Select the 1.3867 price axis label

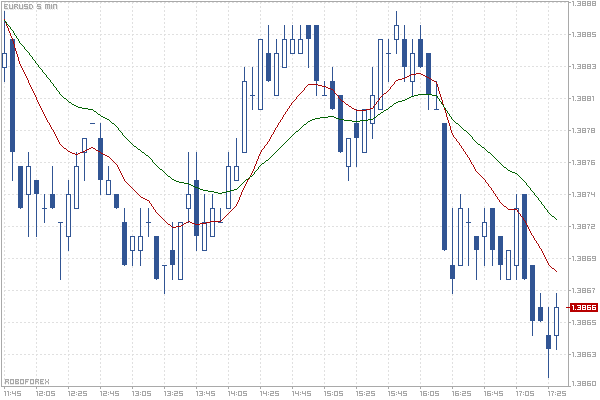tap(584, 291)
